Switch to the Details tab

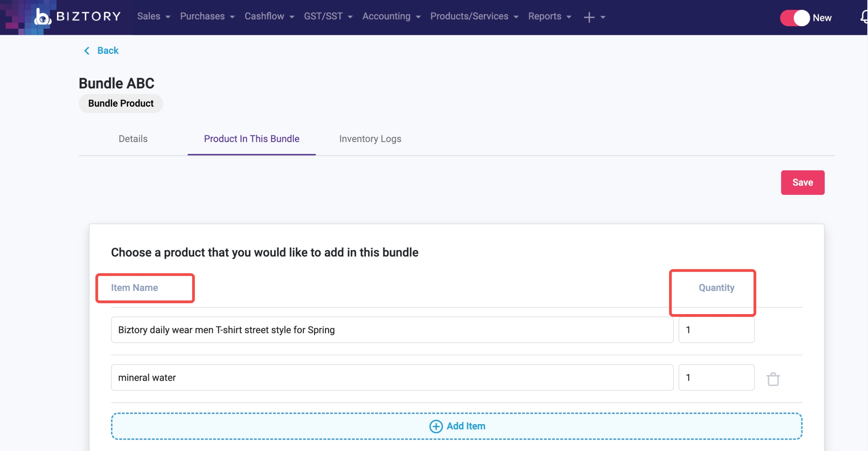[x=133, y=139]
